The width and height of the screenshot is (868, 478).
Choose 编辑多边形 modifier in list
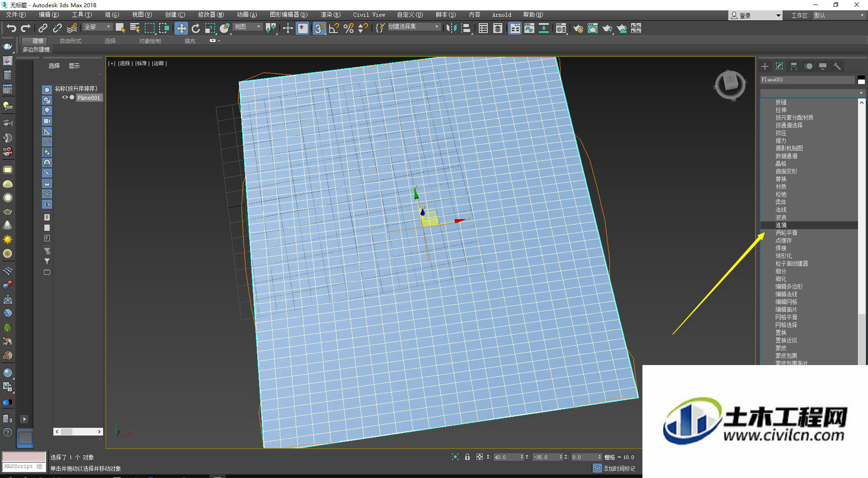(x=809, y=286)
